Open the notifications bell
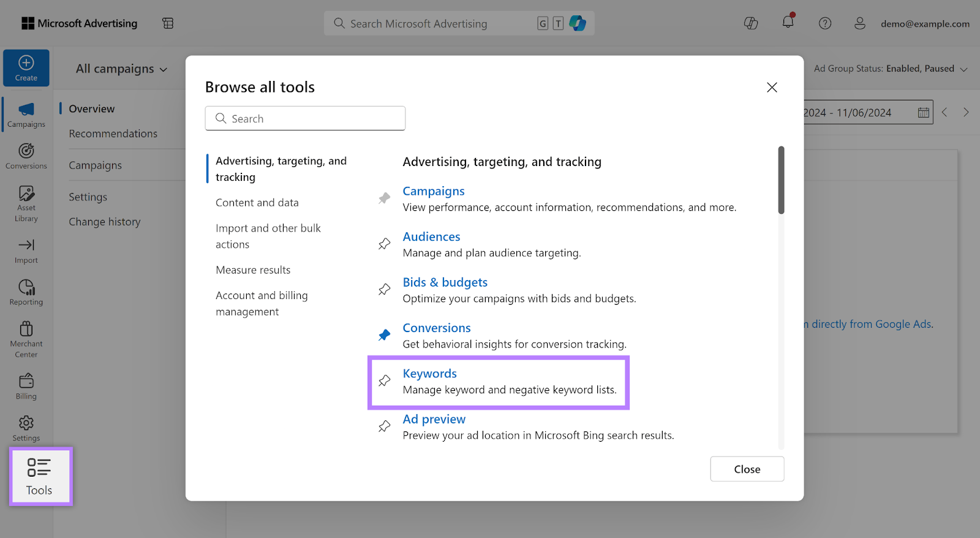 (788, 22)
